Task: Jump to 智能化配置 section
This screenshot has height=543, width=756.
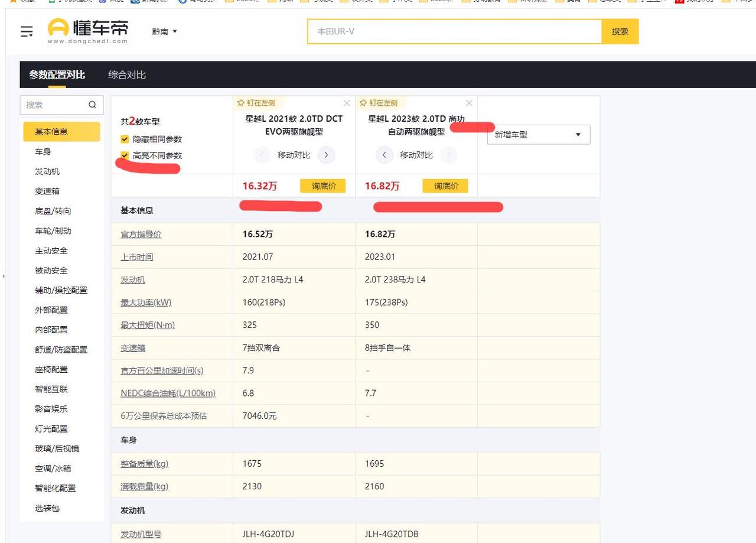Action: click(56, 488)
